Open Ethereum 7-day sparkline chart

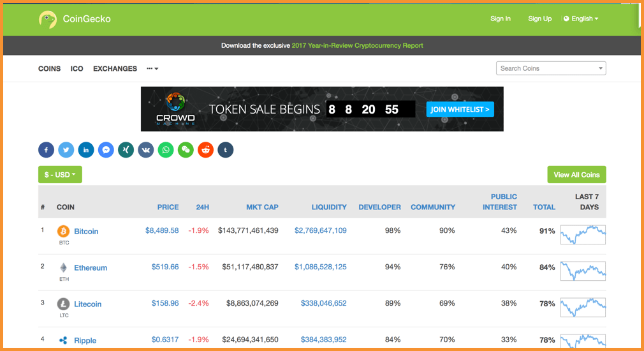[583, 271]
